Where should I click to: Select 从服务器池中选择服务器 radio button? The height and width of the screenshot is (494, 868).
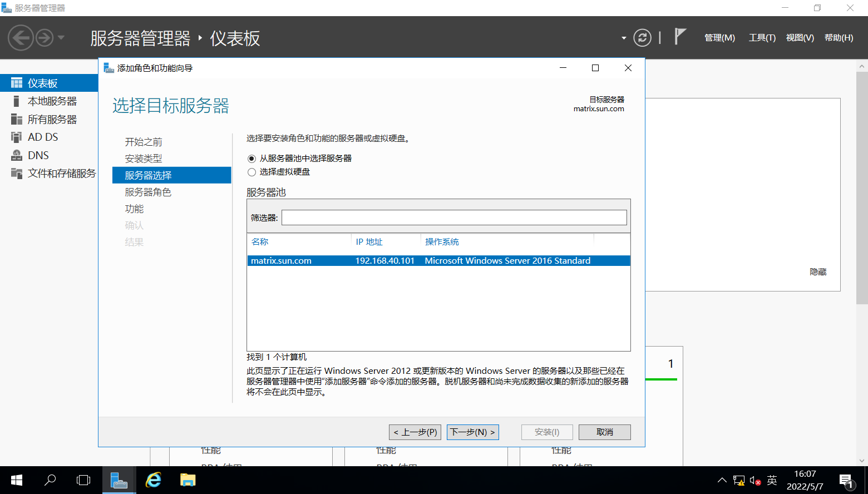pos(251,159)
